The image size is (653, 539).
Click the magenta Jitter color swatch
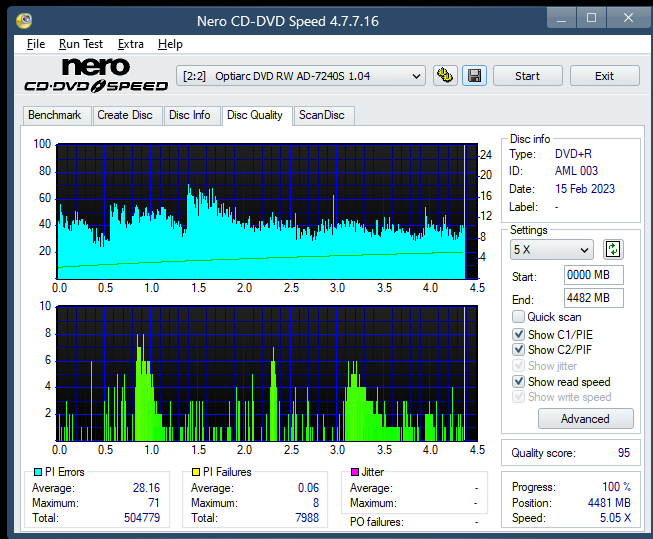point(355,472)
